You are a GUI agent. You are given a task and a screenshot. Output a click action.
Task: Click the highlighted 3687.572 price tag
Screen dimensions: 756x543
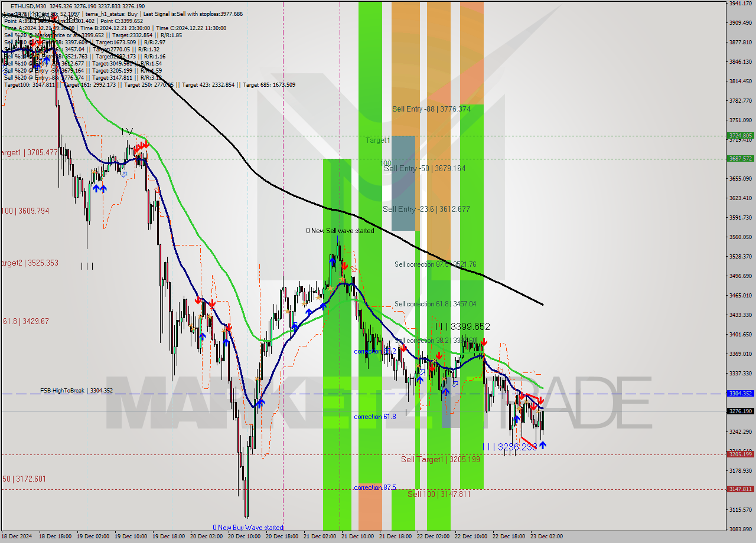(x=741, y=158)
